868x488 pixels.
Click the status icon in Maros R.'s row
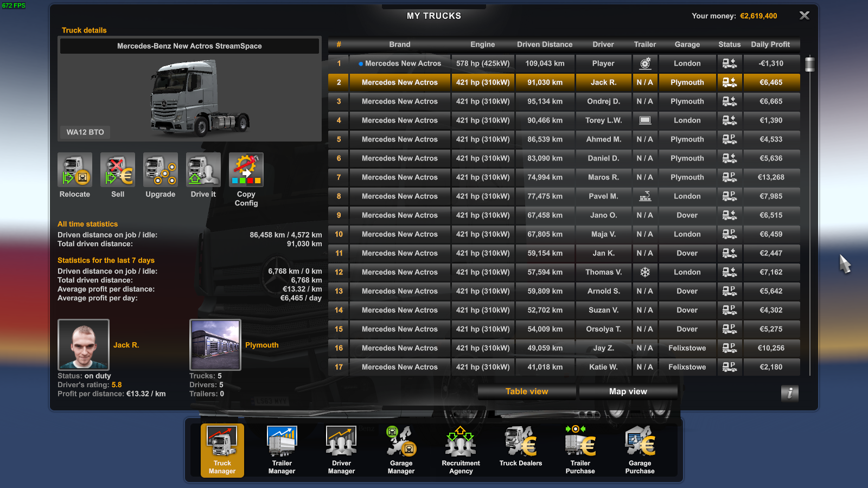pos(730,177)
